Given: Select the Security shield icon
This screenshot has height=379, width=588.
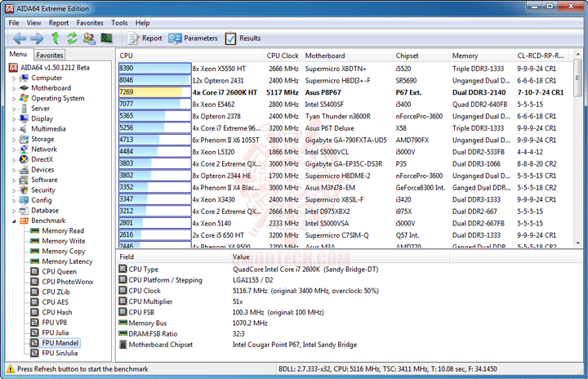Looking at the screenshot, I should coord(24,189).
